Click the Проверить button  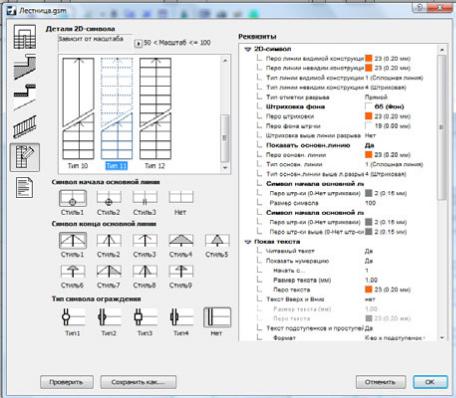(67, 382)
